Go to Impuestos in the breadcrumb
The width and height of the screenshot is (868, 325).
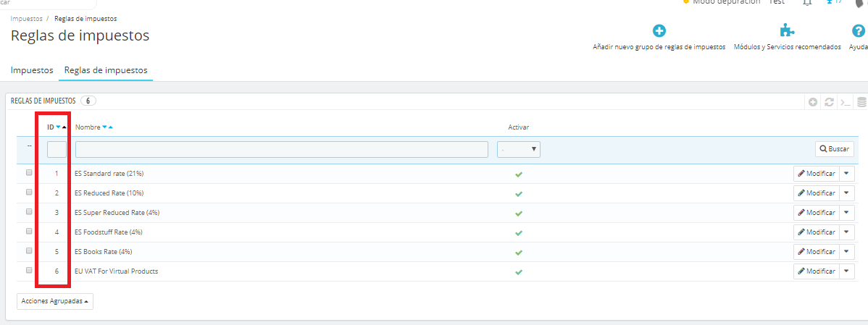[x=26, y=18]
